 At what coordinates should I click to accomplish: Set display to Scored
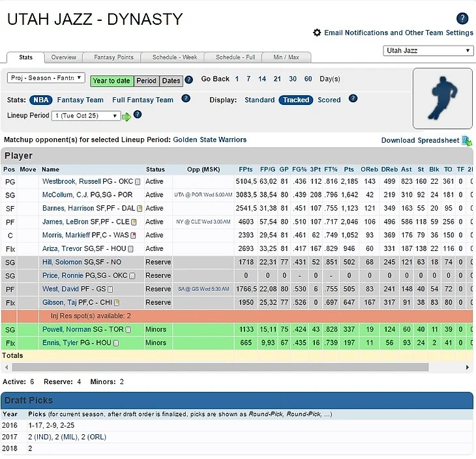pyautogui.click(x=329, y=100)
